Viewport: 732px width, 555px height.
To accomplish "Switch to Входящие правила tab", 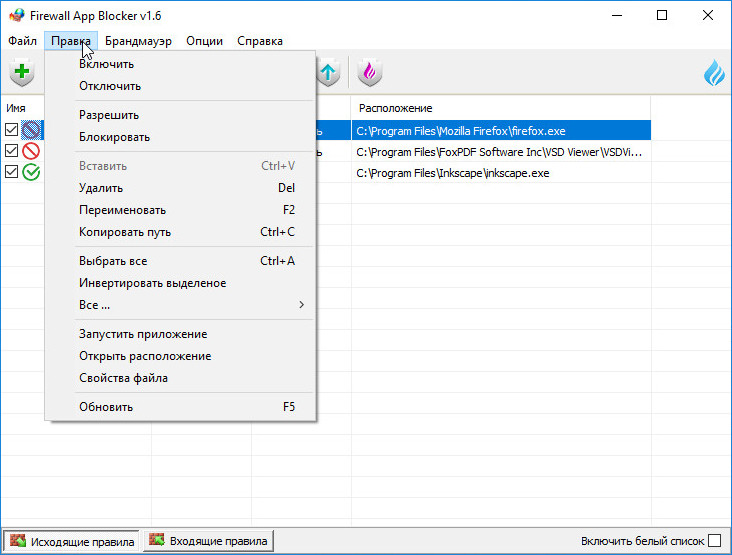I will click(208, 541).
